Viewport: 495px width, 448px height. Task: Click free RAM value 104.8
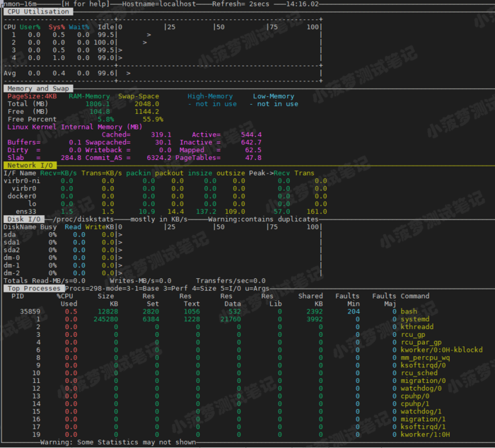point(100,112)
